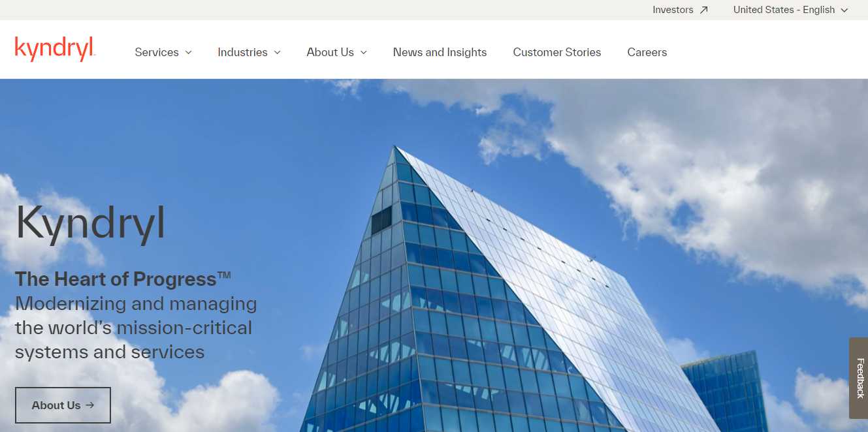Click The Heart of Progress tagline
868x432 pixels.
[x=123, y=279]
